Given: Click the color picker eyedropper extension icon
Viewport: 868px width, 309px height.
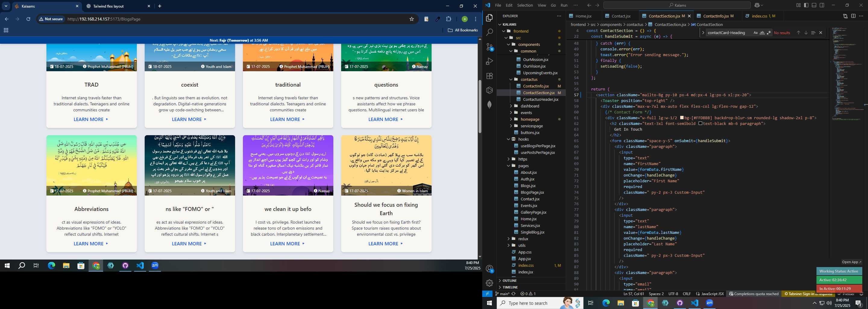Looking at the screenshot, I should [x=437, y=19].
